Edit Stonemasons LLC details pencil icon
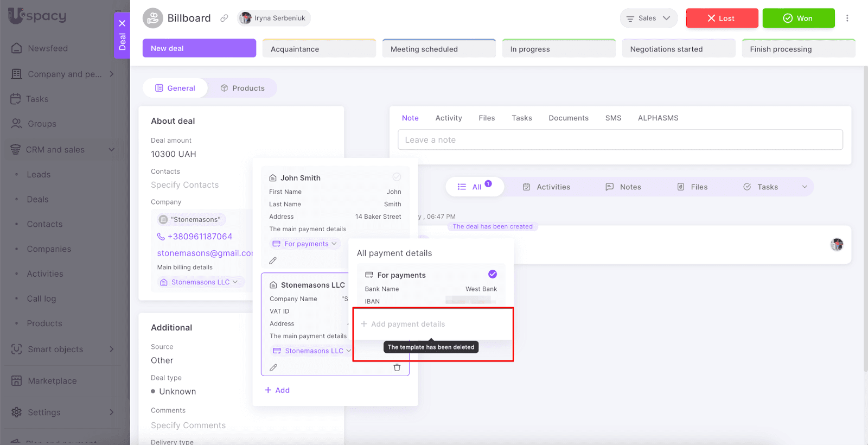Screen dimensions: 868x445 (x=273, y=367)
